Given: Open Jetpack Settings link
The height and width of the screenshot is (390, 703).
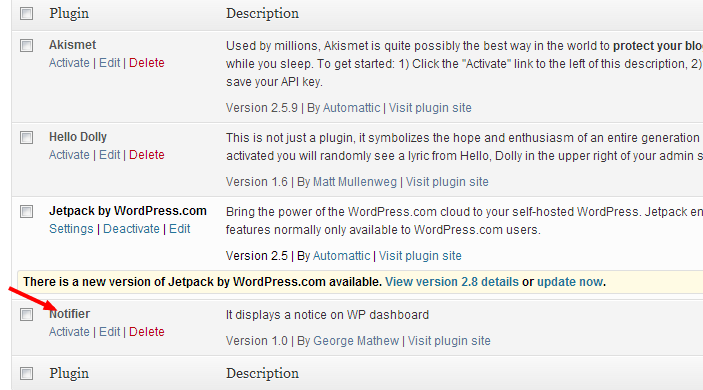Looking at the screenshot, I should (x=71, y=229).
